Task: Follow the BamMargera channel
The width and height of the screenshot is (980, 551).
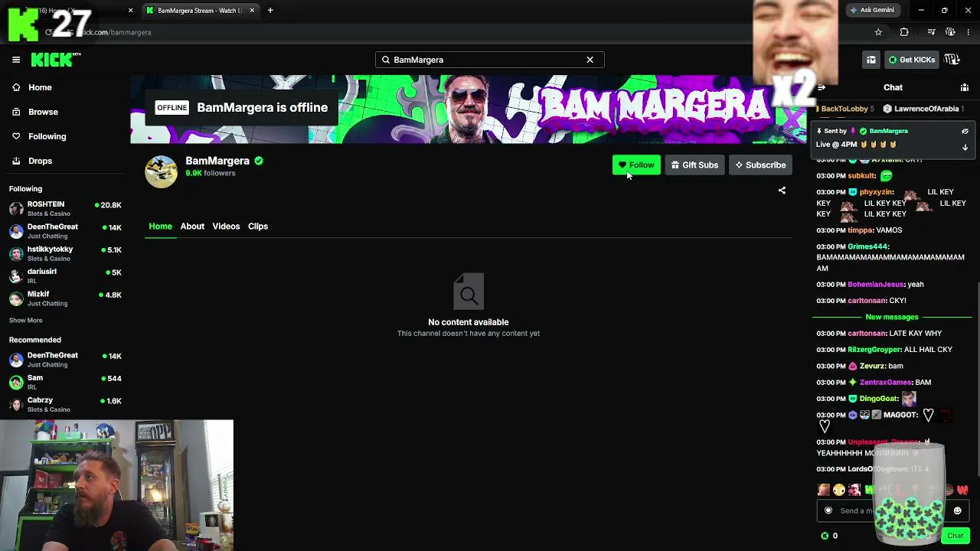Action: click(x=636, y=165)
